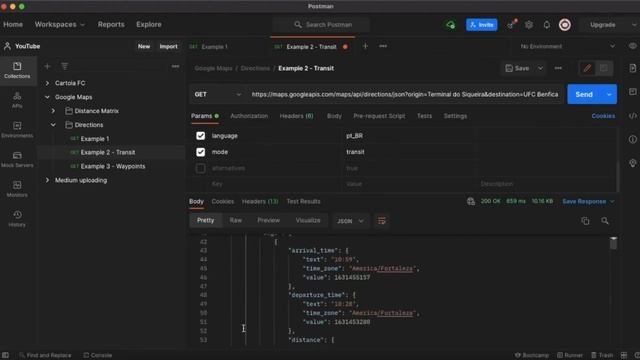The height and width of the screenshot is (360, 640).
Task: Click the Send button
Action: tap(584, 95)
